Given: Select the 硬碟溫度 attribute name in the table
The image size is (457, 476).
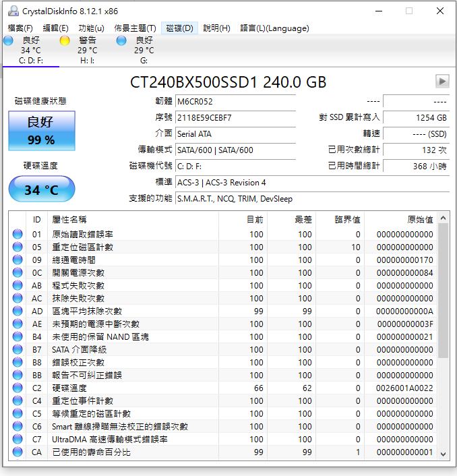Looking at the screenshot, I should coord(69,388).
